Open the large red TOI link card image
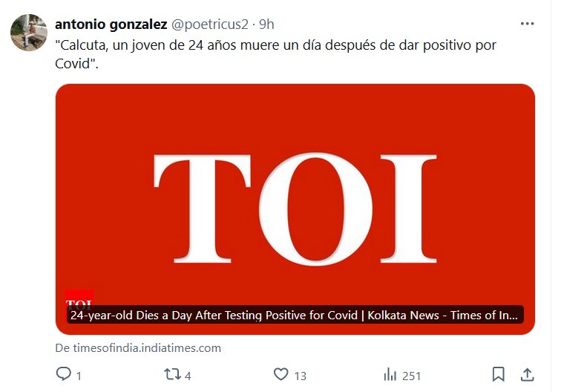The width and height of the screenshot is (561, 392). click(295, 209)
